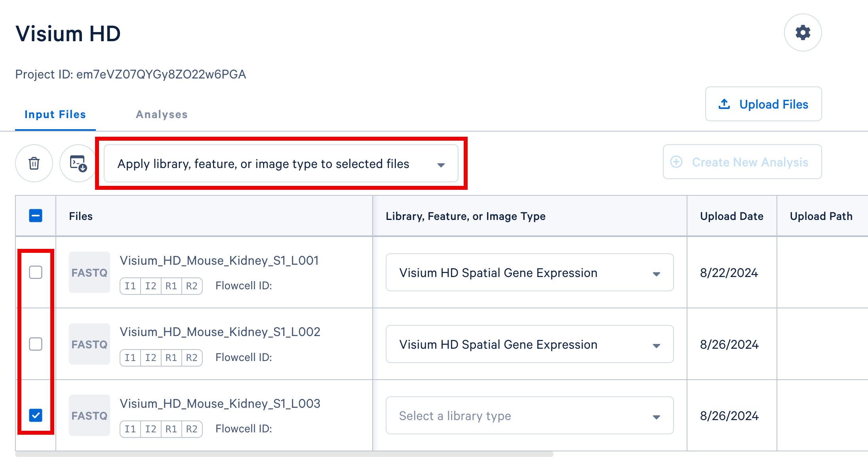This screenshot has height=470, width=868.
Task: Switch to the Analyses tab
Action: (x=162, y=115)
